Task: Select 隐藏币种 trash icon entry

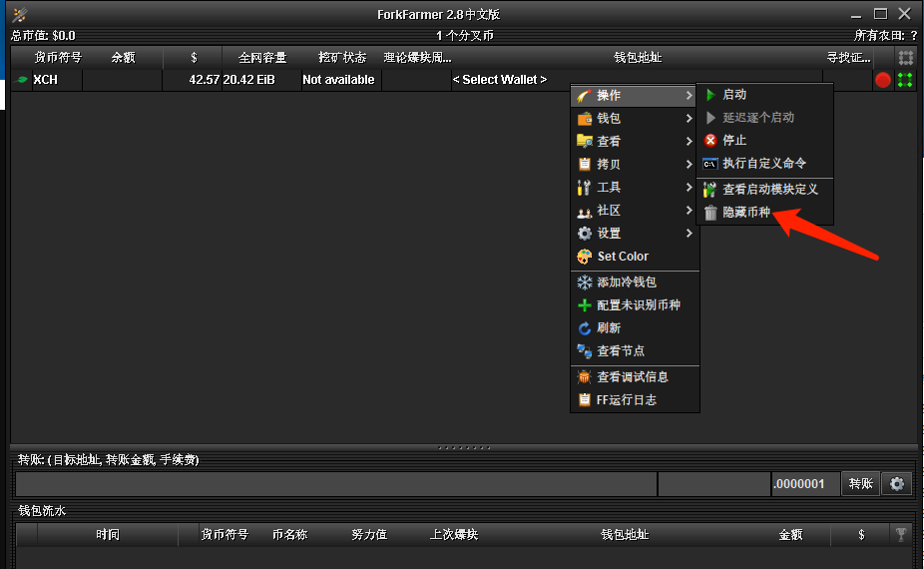Action: pyautogui.click(x=745, y=212)
